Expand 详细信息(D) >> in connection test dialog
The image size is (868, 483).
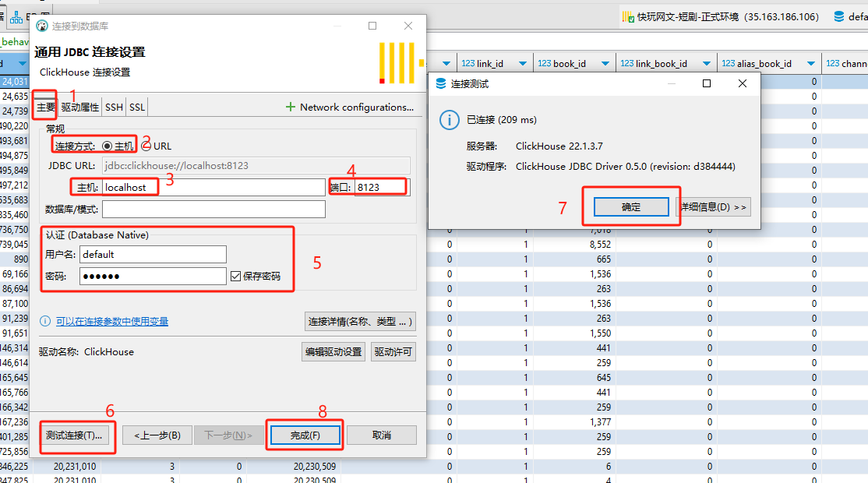click(x=714, y=207)
